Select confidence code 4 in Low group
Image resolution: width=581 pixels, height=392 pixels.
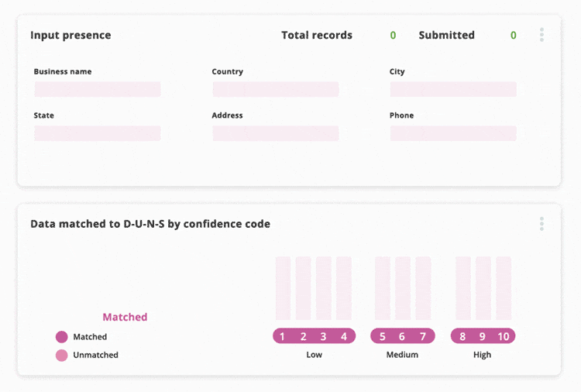tap(344, 336)
